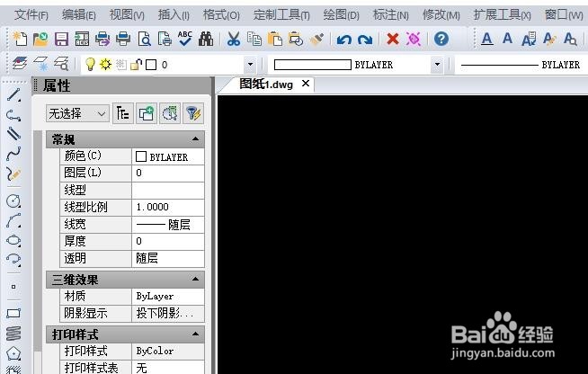Select the Point drawing tool
Screen dimensions: 588x374
(x=13, y=287)
